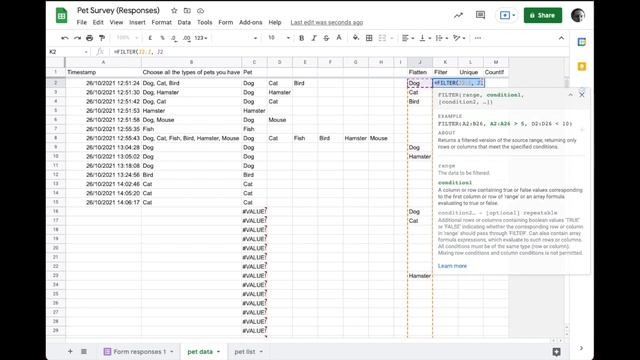The image size is (640, 360).
Task: Open the Google account avatar
Action: (578, 16)
